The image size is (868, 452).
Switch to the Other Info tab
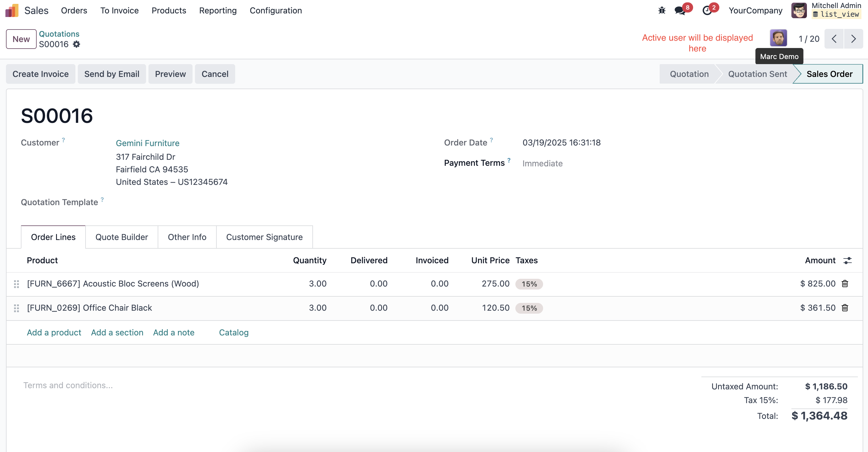[187, 237]
